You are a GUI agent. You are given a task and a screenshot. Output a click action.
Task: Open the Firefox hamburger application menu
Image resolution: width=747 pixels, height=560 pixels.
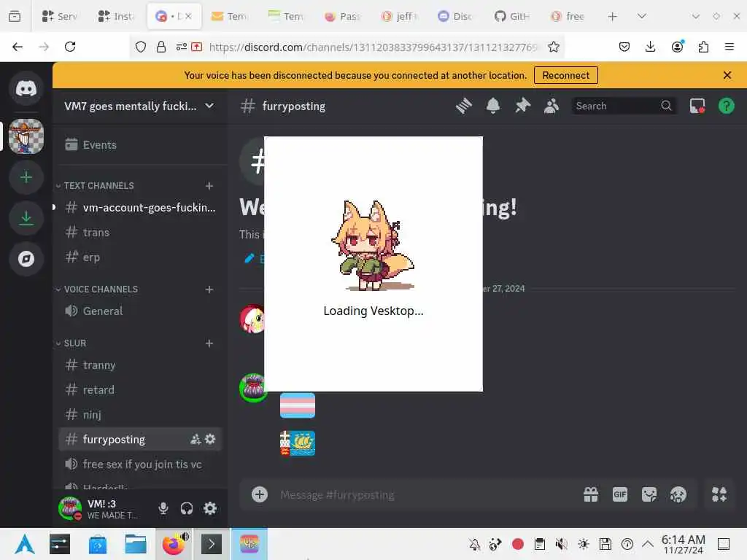point(729,47)
